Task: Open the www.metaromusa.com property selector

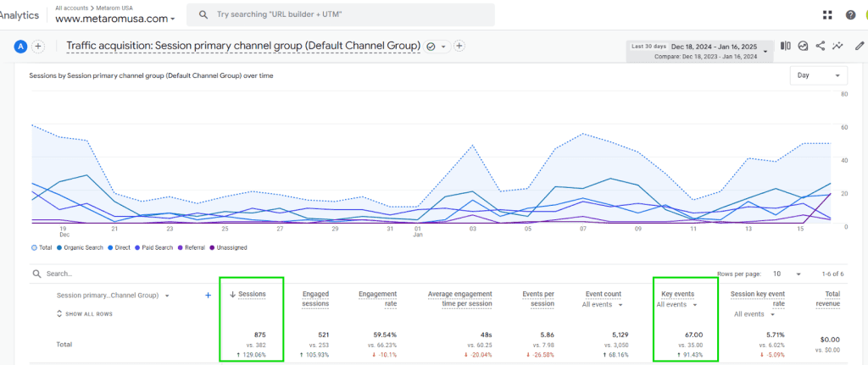Action: pyautogui.click(x=115, y=19)
